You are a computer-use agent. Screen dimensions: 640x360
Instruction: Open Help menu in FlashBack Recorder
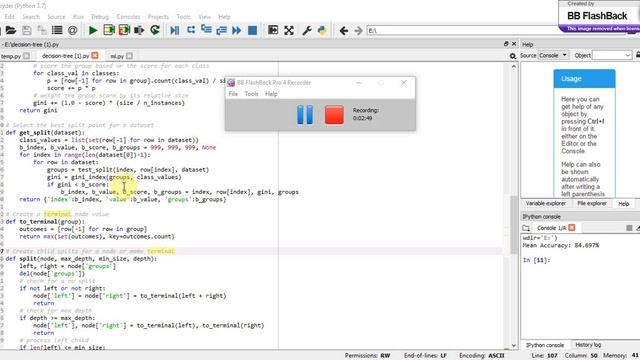click(x=271, y=94)
